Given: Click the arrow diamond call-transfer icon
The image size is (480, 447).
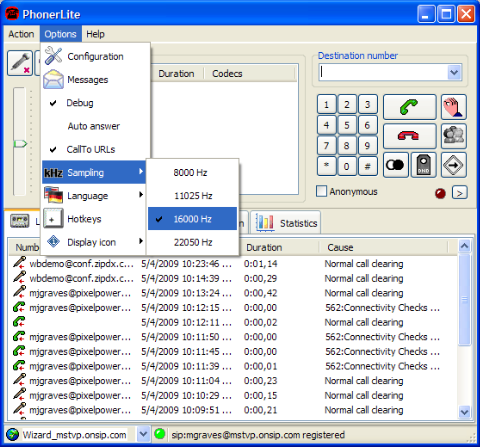Looking at the screenshot, I should (454, 165).
